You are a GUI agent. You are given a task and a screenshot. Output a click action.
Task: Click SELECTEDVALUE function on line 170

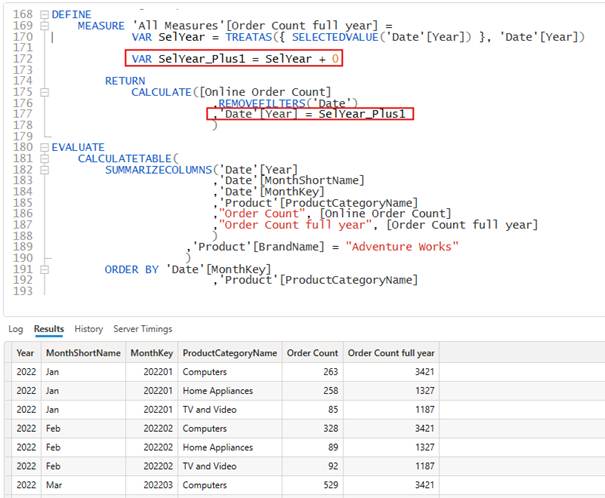pyautogui.click(x=335, y=37)
